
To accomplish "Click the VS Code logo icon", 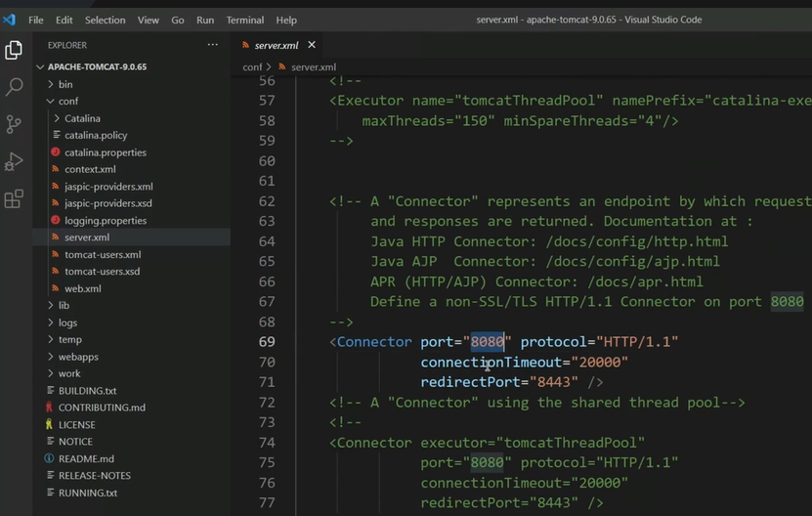I will tap(10, 21).
